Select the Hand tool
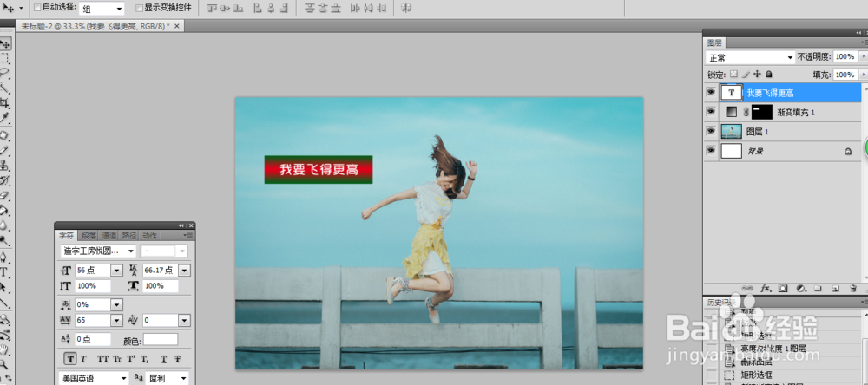The height and width of the screenshot is (385, 868). pyautogui.click(x=5, y=349)
